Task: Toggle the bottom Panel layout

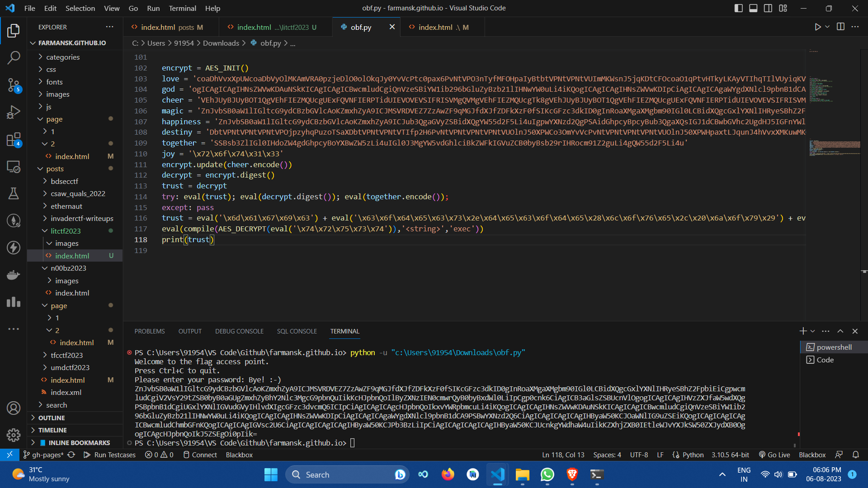Action: 753,8
